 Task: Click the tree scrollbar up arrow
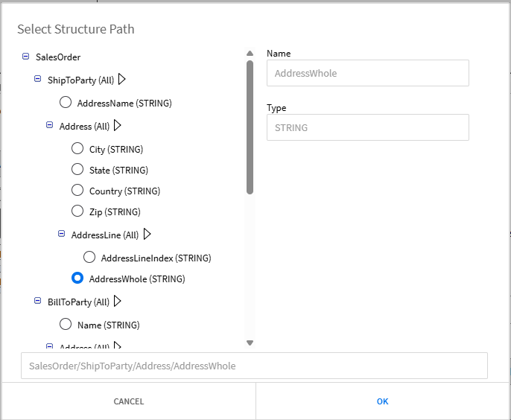(x=250, y=54)
